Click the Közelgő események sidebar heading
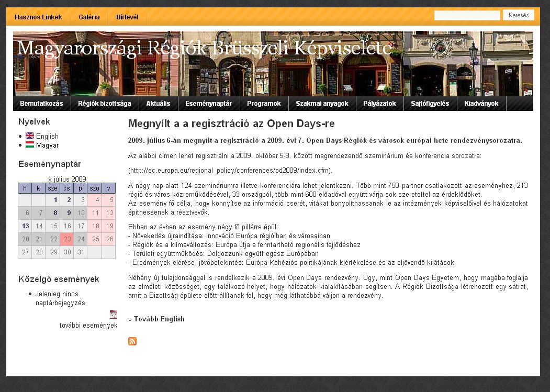Screen dimensions: 550x392 (x=59, y=279)
